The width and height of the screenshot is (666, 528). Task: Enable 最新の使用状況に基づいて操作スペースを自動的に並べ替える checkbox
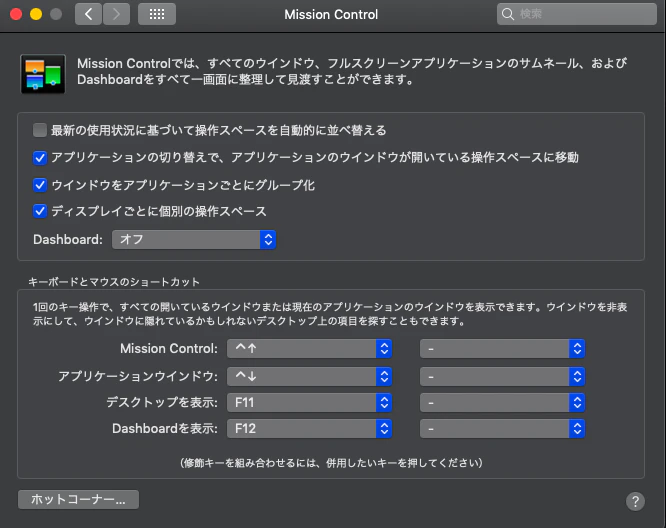(x=40, y=130)
